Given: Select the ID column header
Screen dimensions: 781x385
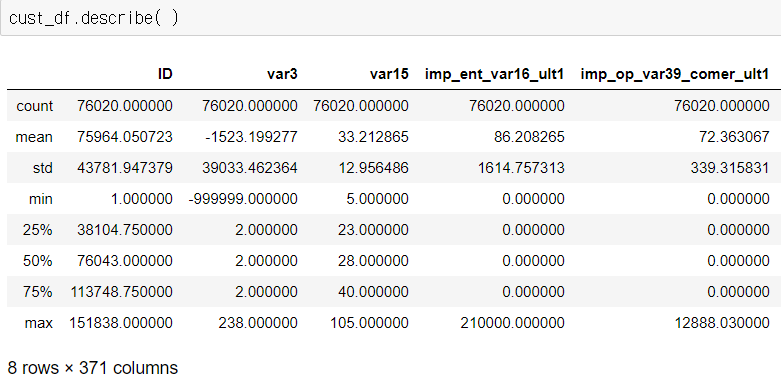Looking at the screenshot, I should pyautogui.click(x=165, y=74).
